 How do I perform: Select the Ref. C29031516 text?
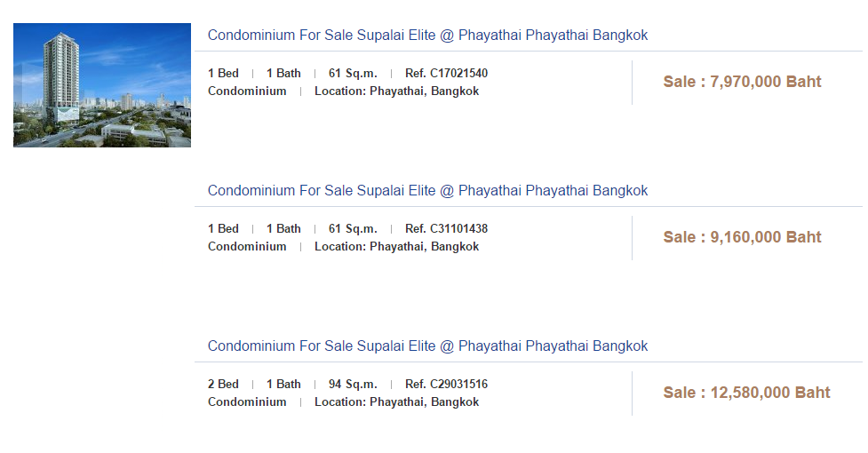pyautogui.click(x=446, y=385)
